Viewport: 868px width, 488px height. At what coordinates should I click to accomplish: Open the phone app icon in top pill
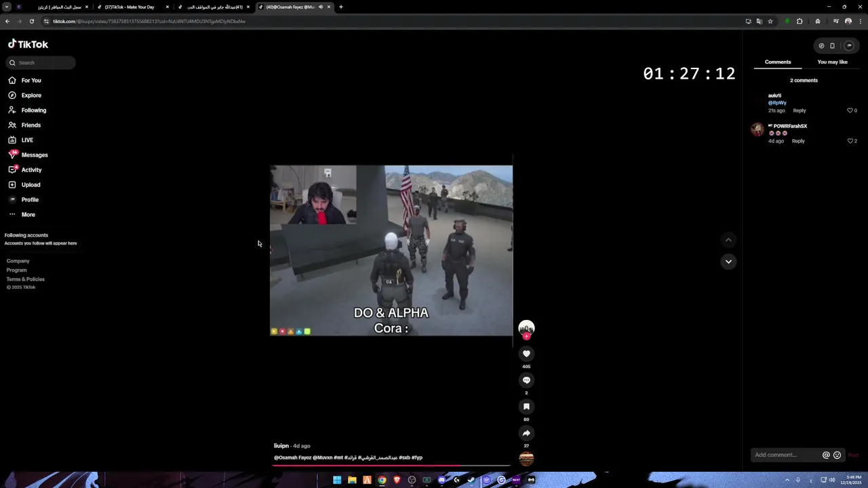coord(832,46)
